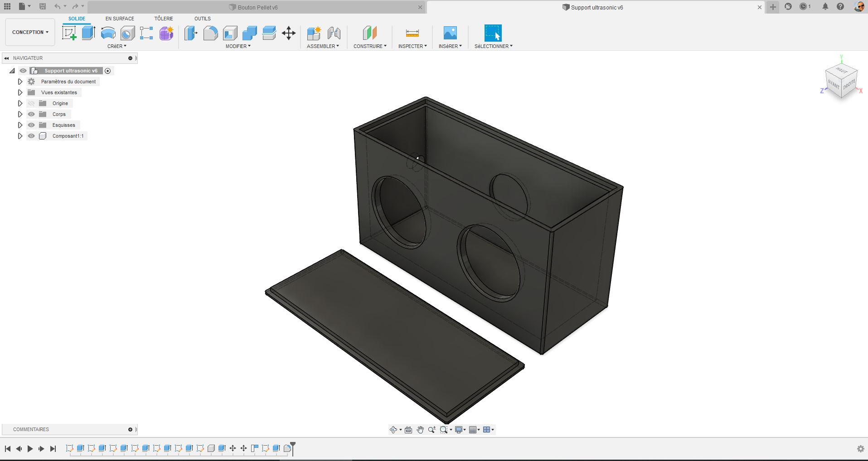Switch to the Tôlerie tab

click(x=164, y=19)
